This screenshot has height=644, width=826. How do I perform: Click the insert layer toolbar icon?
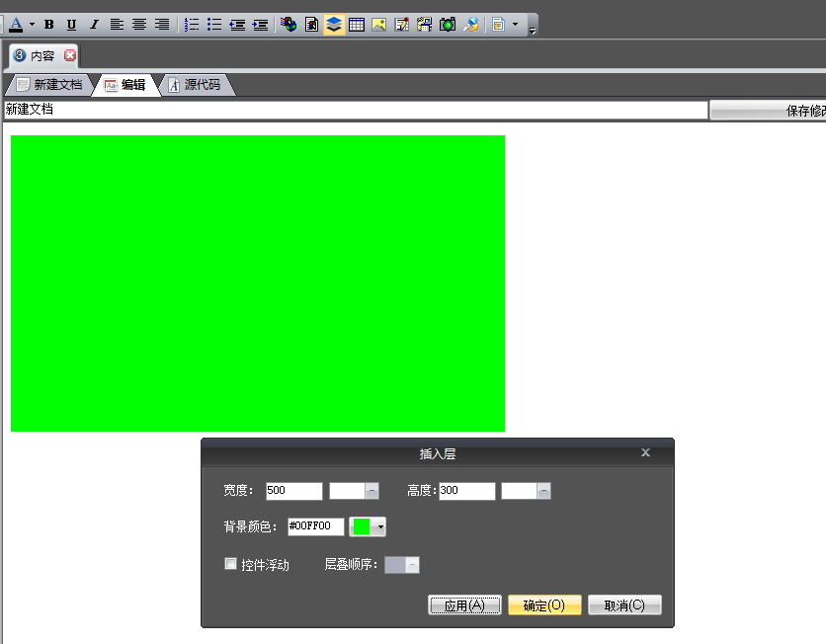point(334,25)
